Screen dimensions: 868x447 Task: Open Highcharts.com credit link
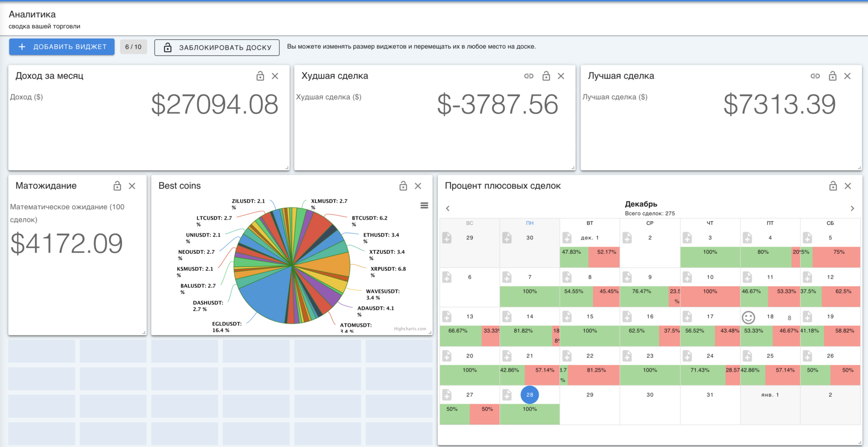[410, 329]
